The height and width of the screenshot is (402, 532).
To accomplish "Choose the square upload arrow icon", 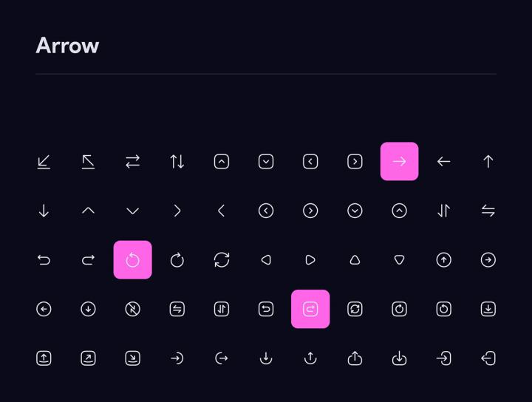I will (44, 358).
